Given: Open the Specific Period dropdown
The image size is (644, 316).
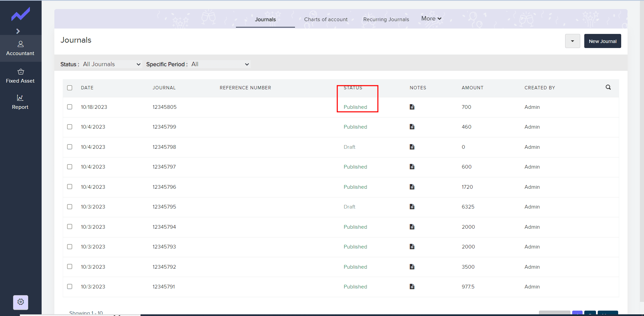Looking at the screenshot, I should point(220,64).
